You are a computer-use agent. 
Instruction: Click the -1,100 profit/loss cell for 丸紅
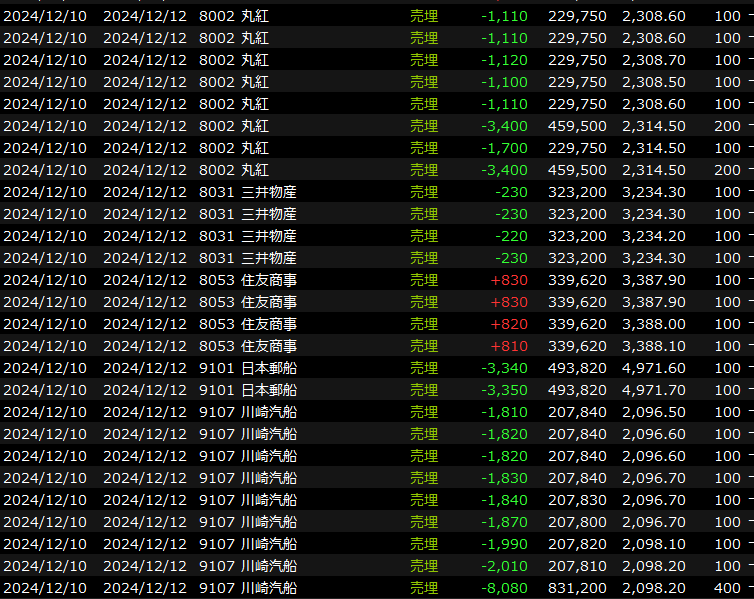504,82
